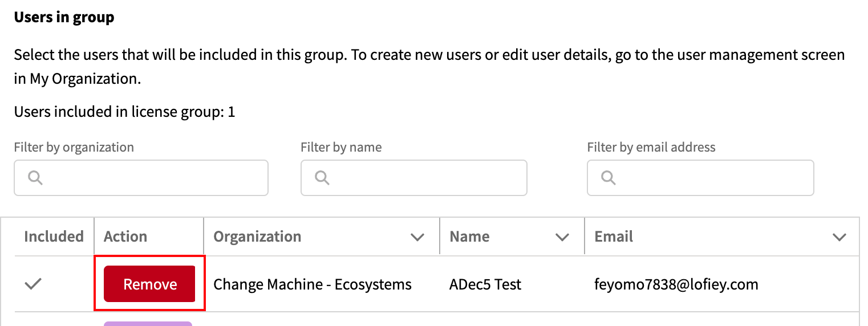Open the Name column chevron menu
Image resolution: width=868 pixels, height=326 pixels.
[562, 237]
